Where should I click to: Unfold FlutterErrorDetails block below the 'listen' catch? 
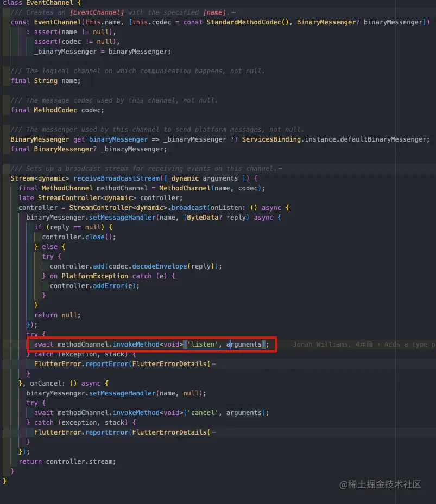coord(214,364)
